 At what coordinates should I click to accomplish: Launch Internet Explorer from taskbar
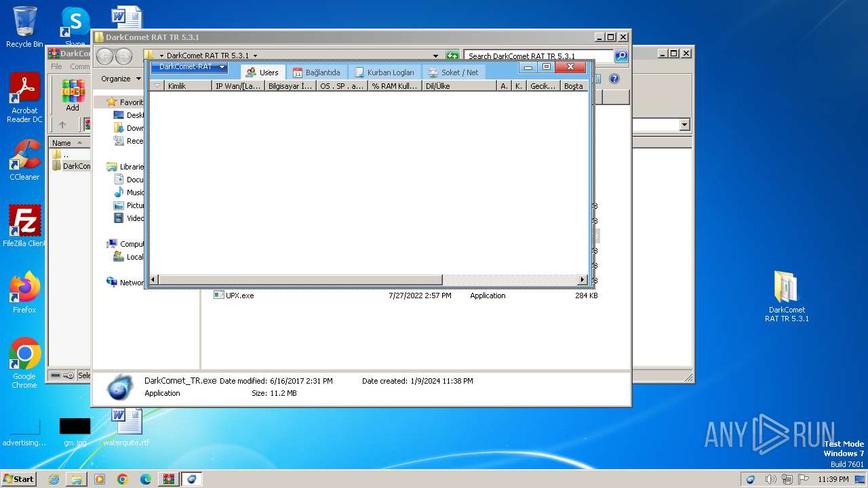(x=54, y=479)
